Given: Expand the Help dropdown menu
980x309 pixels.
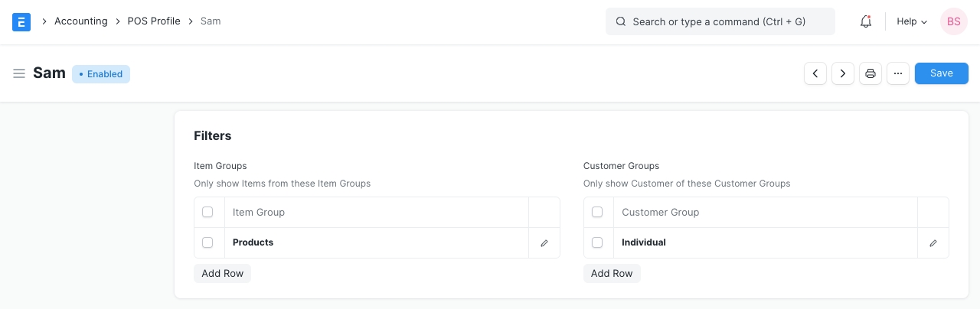Looking at the screenshot, I should (x=911, y=21).
